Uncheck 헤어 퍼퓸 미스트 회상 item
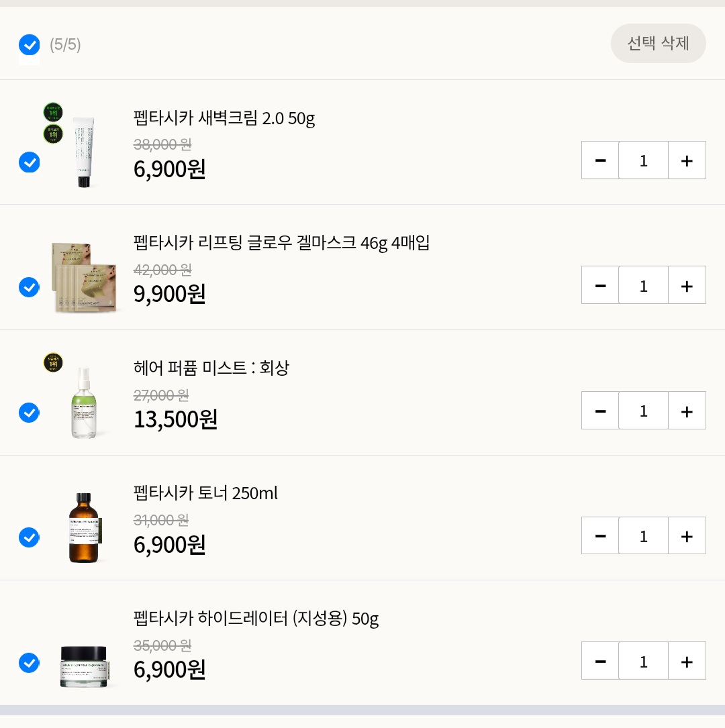This screenshot has width=725, height=728. [30, 412]
